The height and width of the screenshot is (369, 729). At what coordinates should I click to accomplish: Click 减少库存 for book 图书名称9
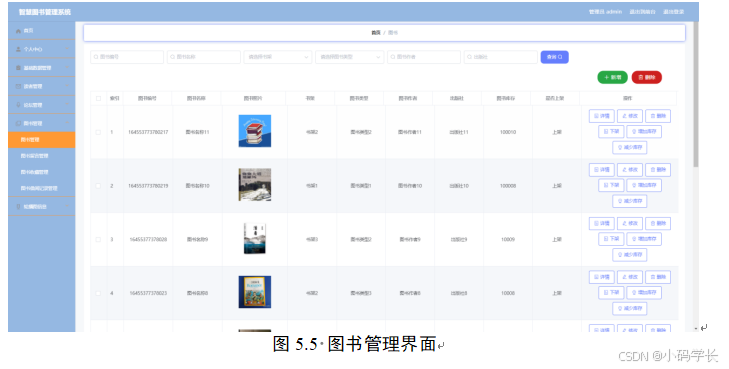(x=630, y=255)
